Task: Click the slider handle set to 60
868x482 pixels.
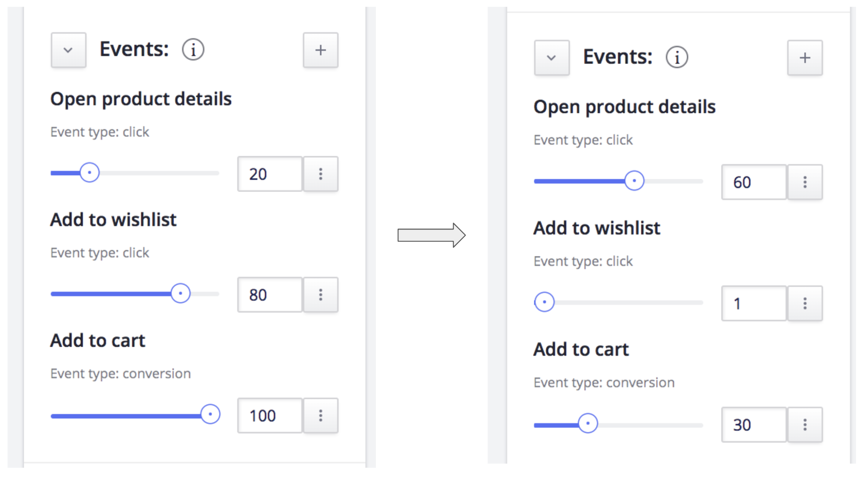Action: (634, 181)
